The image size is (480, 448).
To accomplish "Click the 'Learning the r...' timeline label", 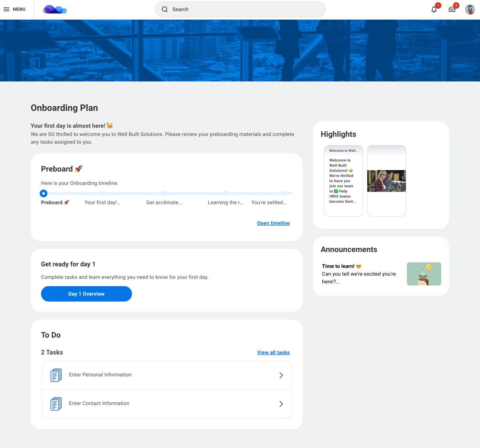I will tap(226, 203).
